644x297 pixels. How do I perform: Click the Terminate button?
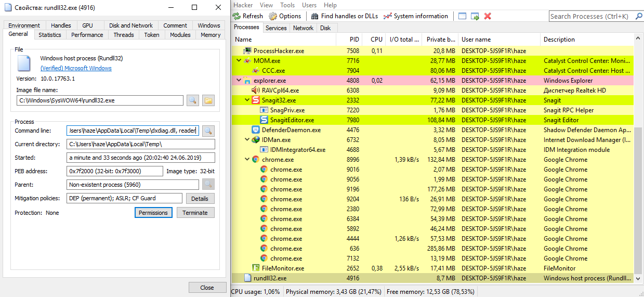point(195,213)
